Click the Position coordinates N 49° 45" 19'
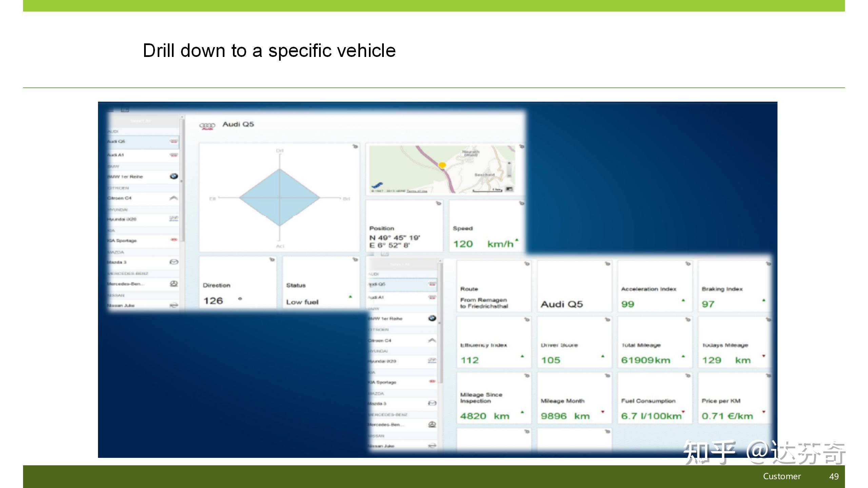 395,238
